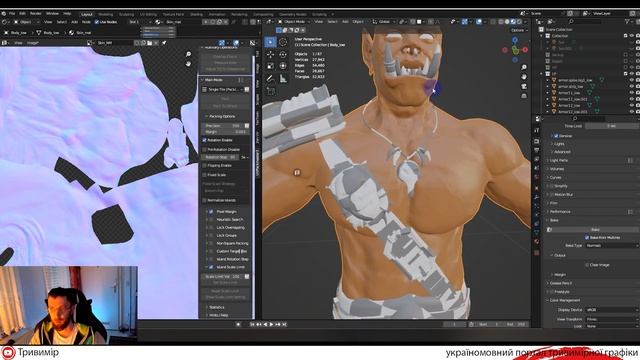Open the View Transform dropdown

click(x=612, y=319)
